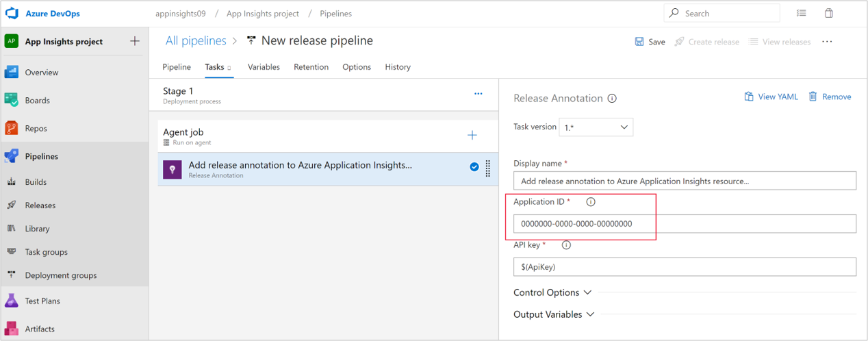Expand the Output Variables section
This screenshot has height=341, width=868.
pos(554,314)
